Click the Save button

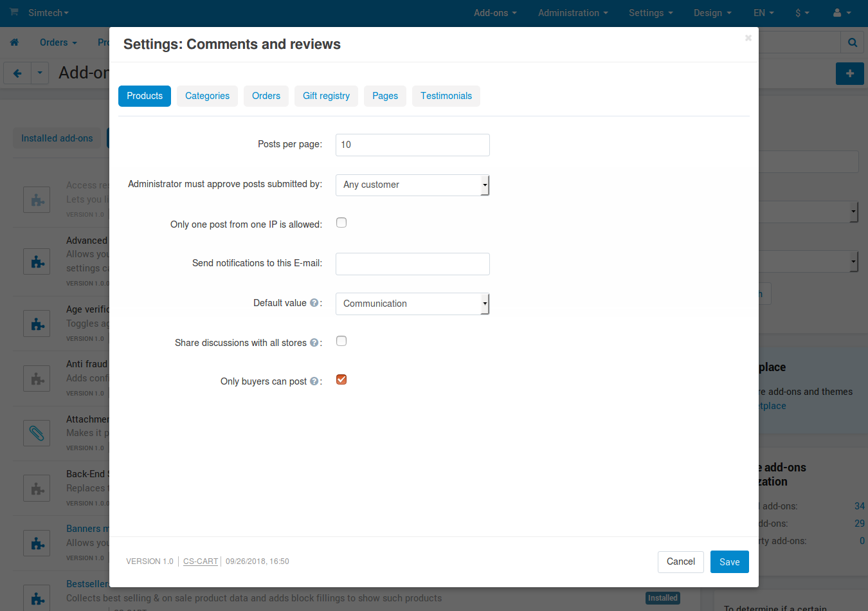[x=730, y=562]
